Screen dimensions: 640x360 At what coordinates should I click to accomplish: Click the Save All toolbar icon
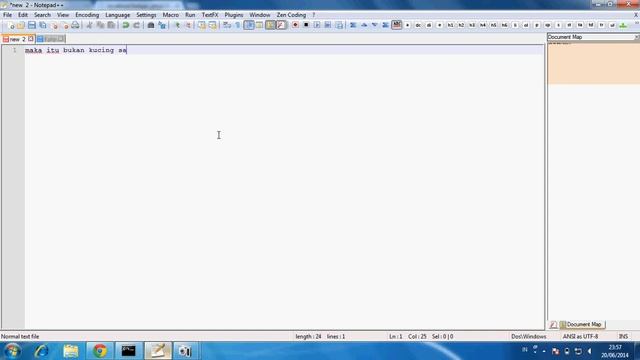pyautogui.click(x=42, y=25)
